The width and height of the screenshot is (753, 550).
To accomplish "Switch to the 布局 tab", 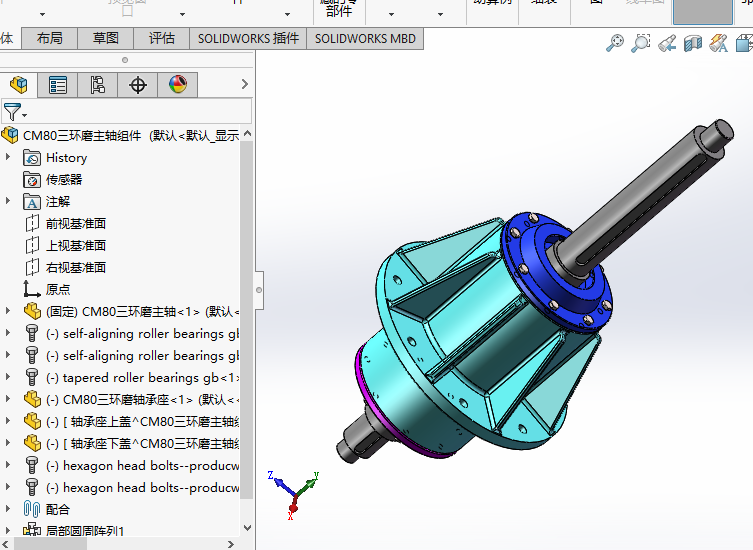I will (49, 38).
